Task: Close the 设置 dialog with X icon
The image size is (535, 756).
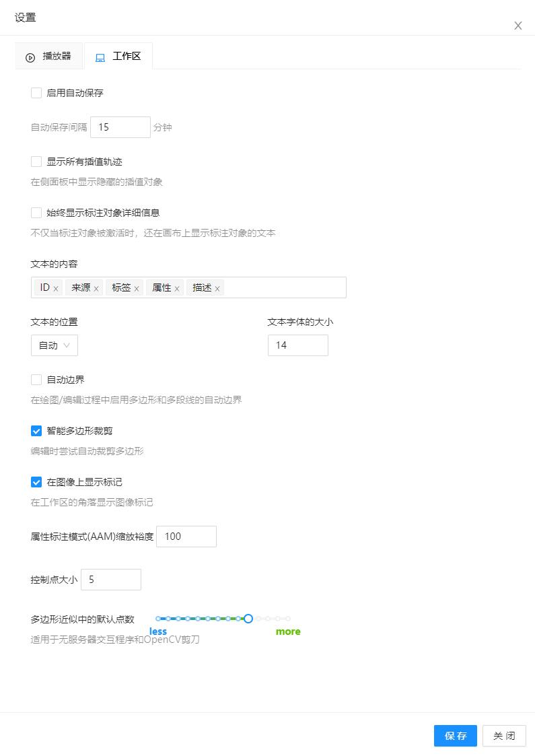Action: 518,26
